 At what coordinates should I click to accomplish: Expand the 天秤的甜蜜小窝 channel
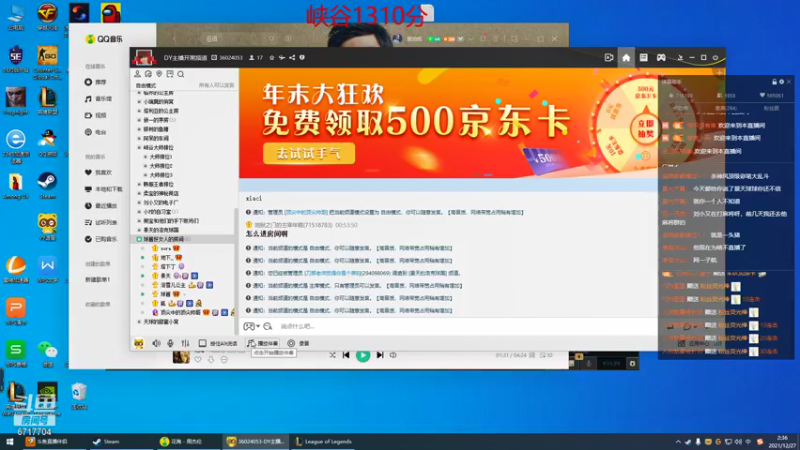139,322
